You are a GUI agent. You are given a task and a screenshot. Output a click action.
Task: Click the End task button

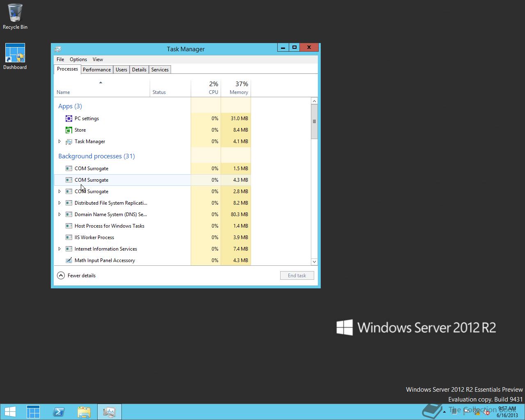point(297,276)
